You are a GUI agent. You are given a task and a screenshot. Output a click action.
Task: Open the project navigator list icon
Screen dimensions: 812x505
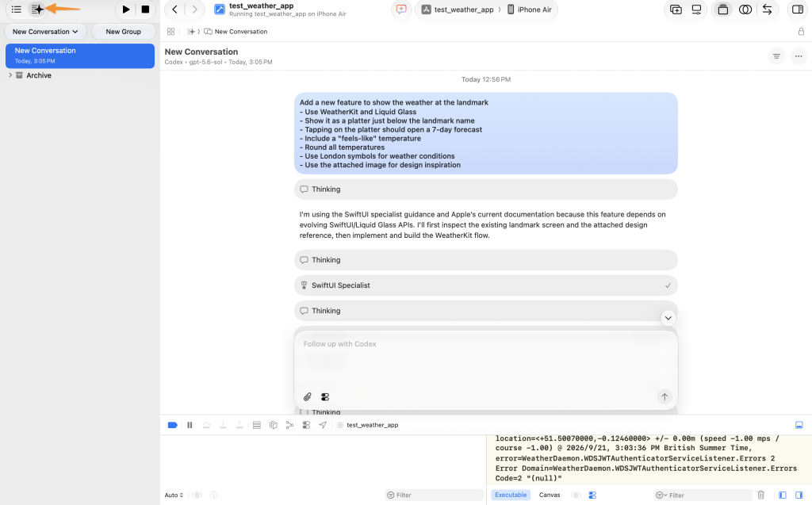[16, 10]
